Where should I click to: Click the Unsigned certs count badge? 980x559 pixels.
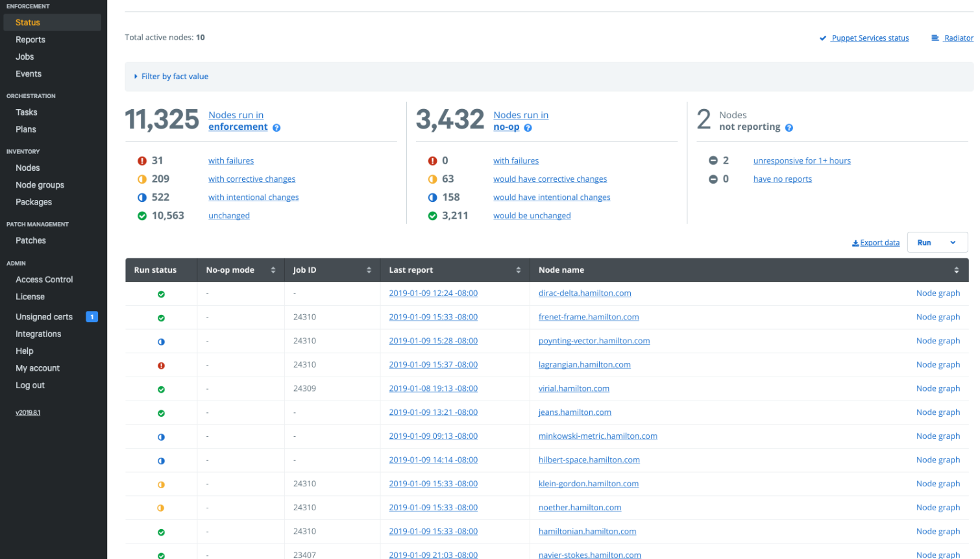pos(92,317)
